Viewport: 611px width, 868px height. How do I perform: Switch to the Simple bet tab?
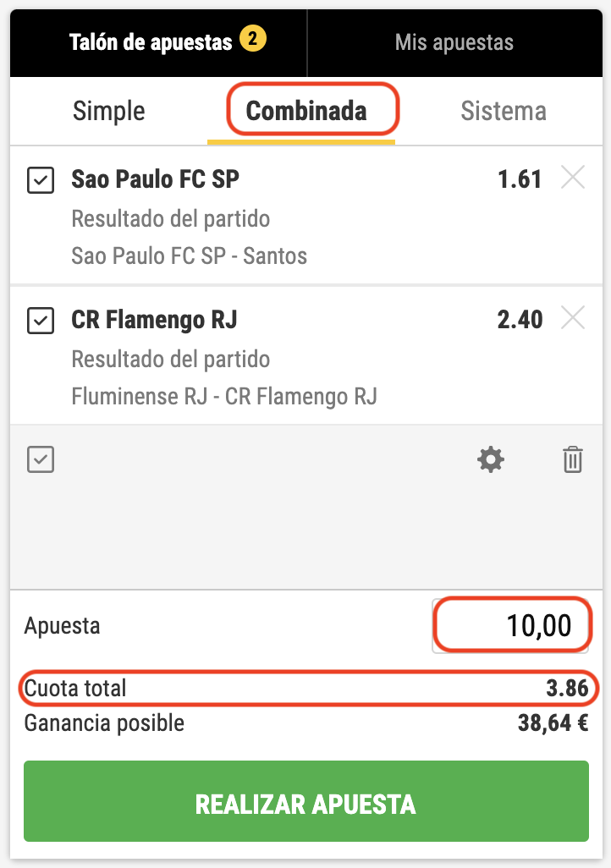pos(109,111)
